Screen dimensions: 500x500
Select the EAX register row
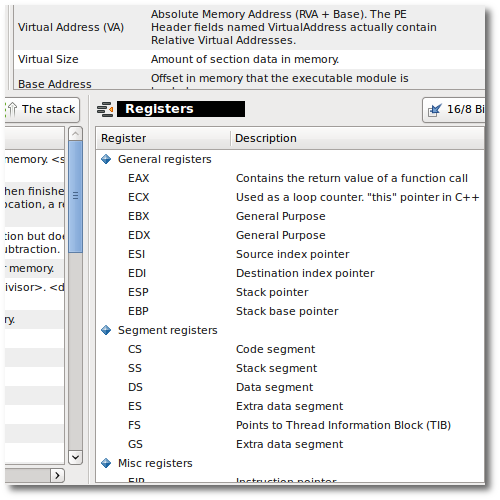pos(290,178)
